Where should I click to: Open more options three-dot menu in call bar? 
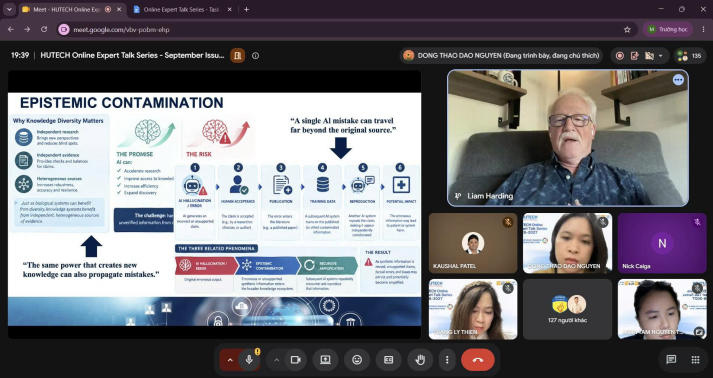pyautogui.click(x=447, y=360)
